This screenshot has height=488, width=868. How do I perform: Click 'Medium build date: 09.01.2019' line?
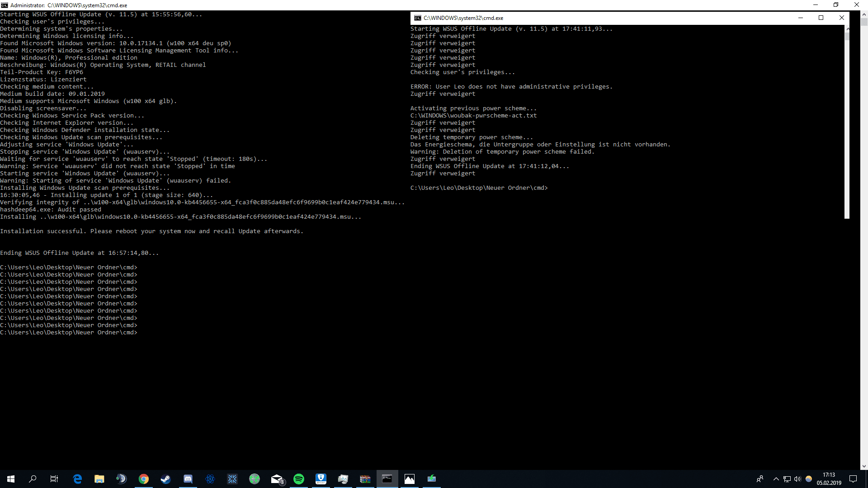tap(52, 94)
